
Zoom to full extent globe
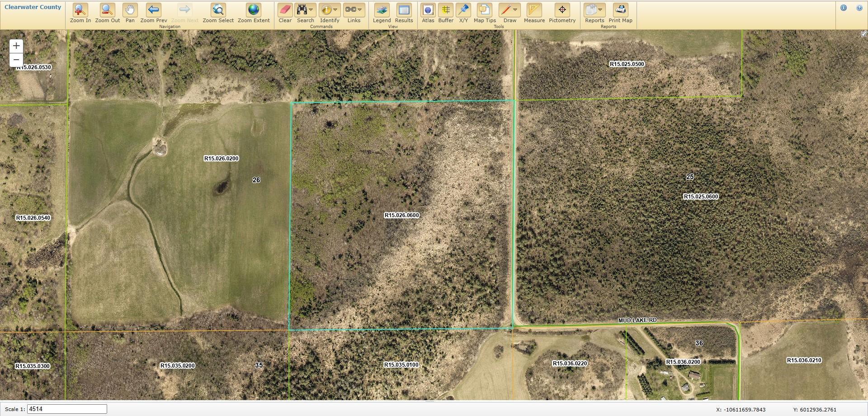[254, 13]
